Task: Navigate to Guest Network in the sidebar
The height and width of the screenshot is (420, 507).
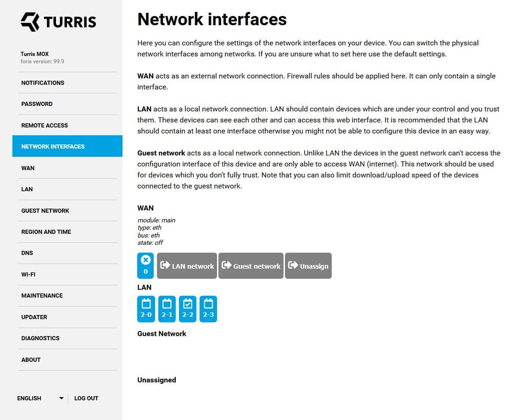Action: (45, 211)
